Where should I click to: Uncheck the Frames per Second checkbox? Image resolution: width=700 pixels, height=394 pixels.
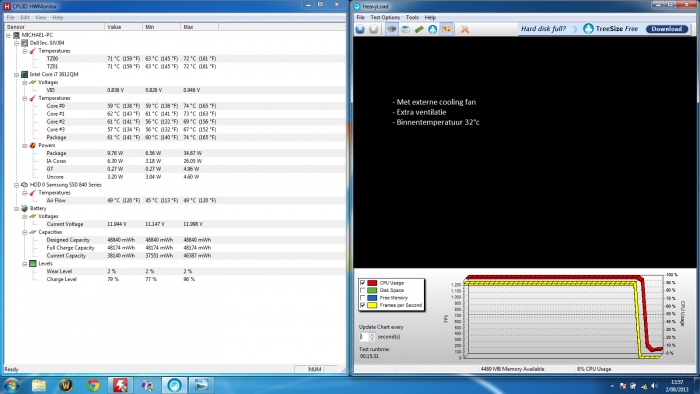(362, 305)
